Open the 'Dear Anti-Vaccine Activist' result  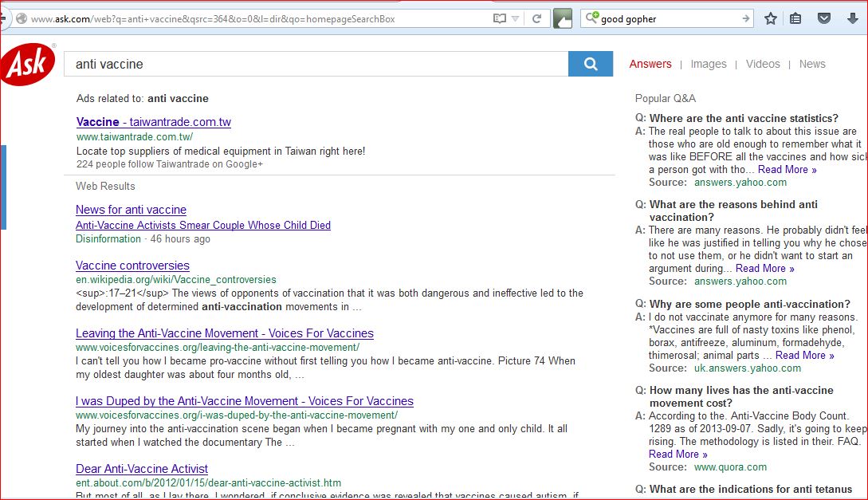pos(142,469)
